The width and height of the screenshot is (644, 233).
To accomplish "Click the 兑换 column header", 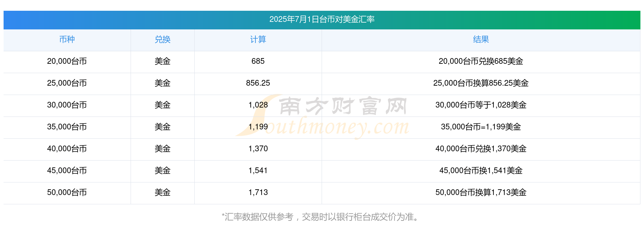I will pos(162,39).
